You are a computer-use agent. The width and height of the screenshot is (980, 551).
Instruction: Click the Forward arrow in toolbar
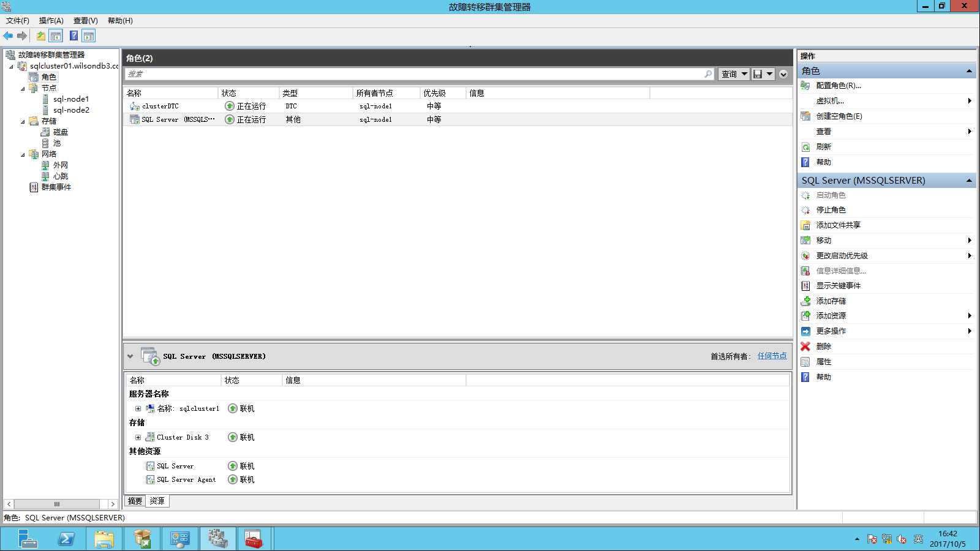click(x=22, y=36)
